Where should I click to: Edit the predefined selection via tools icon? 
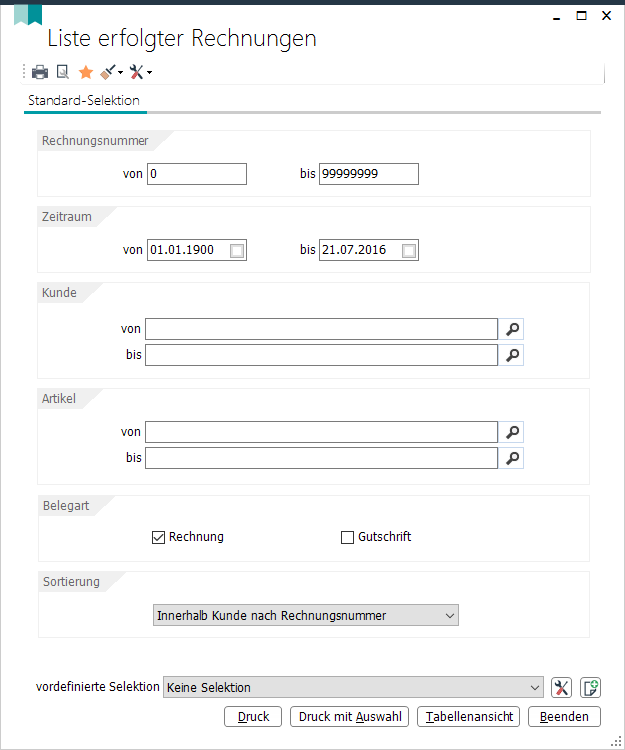(561, 688)
